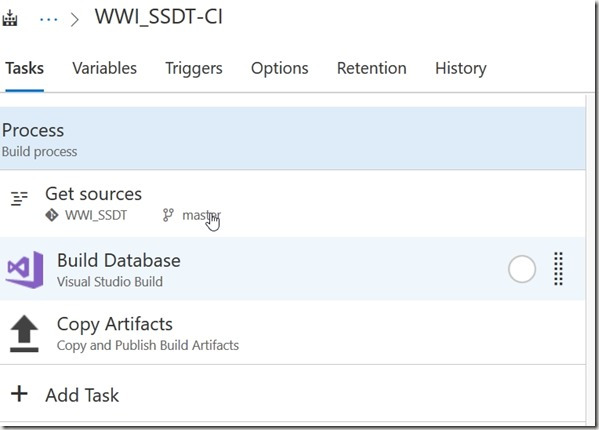Toggle the Build Database selection circle

[522, 269]
